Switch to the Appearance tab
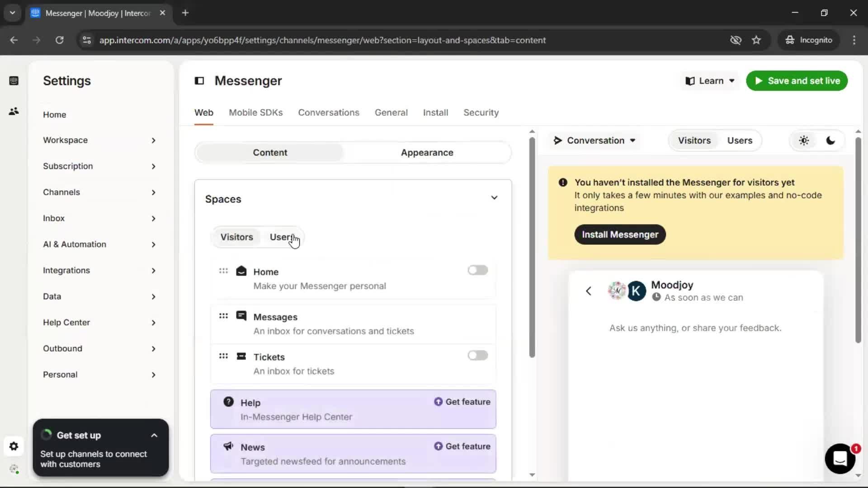Screen dimensions: 868x488 427,153
